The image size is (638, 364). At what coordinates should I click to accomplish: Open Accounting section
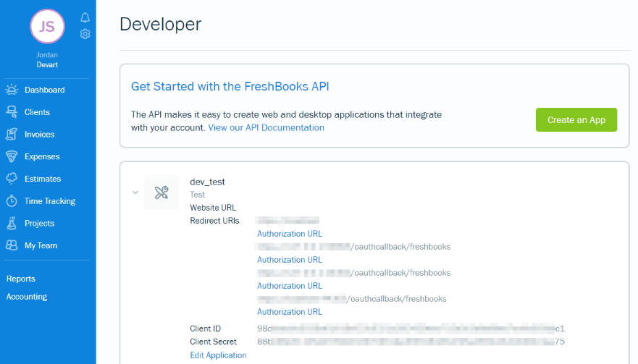27,297
